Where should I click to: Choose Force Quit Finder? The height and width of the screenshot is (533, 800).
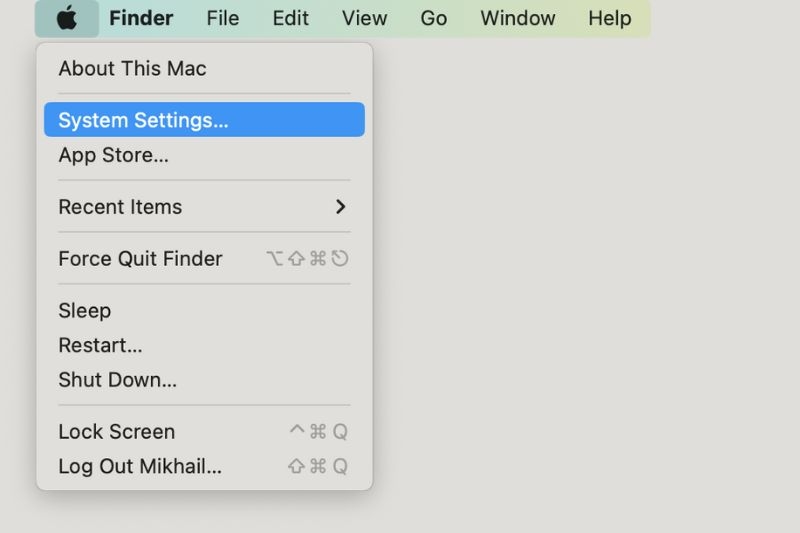[x=140, y=259]
